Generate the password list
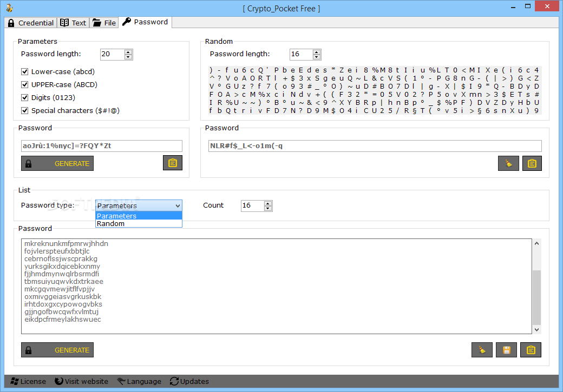Image resolution: width=563 pixels, height=392 pixels. pos(57,350)
